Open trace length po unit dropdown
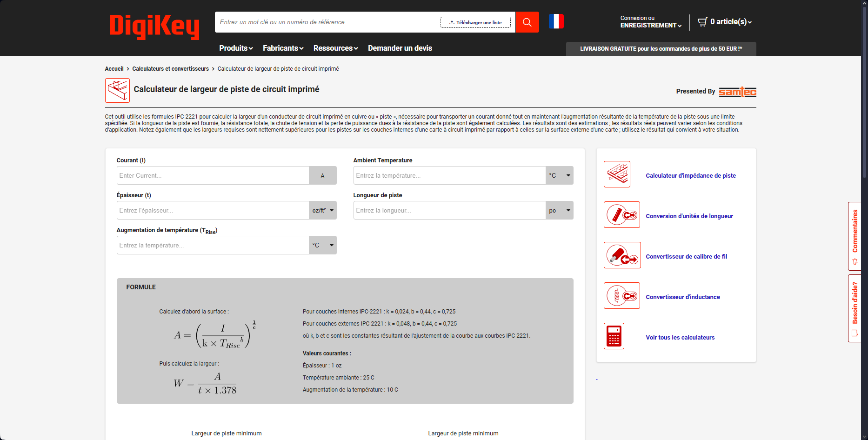 (560, 210)
